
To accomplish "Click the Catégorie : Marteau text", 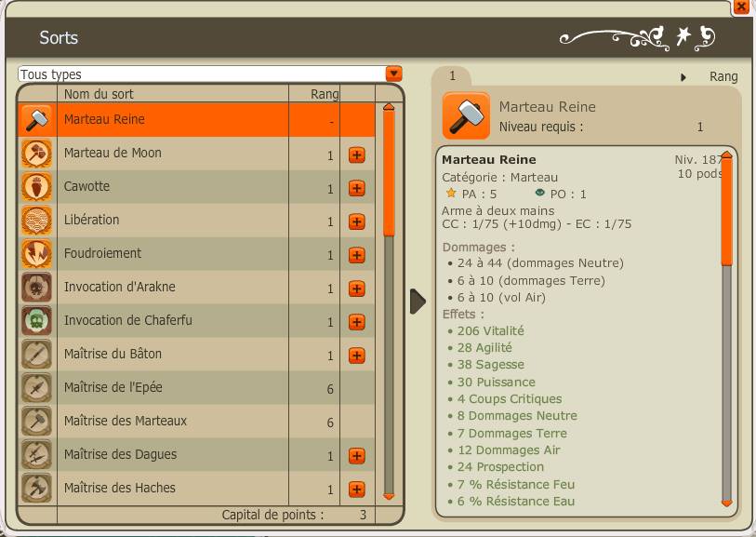I will pos(499,178).
